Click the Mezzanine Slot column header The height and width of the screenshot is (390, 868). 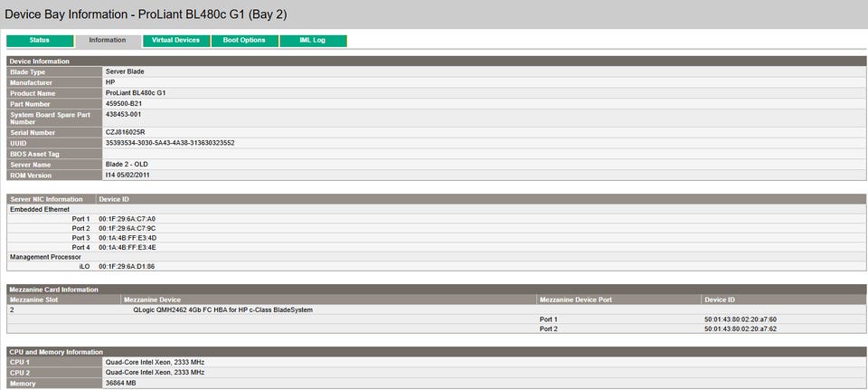click(x=33, y=300)
